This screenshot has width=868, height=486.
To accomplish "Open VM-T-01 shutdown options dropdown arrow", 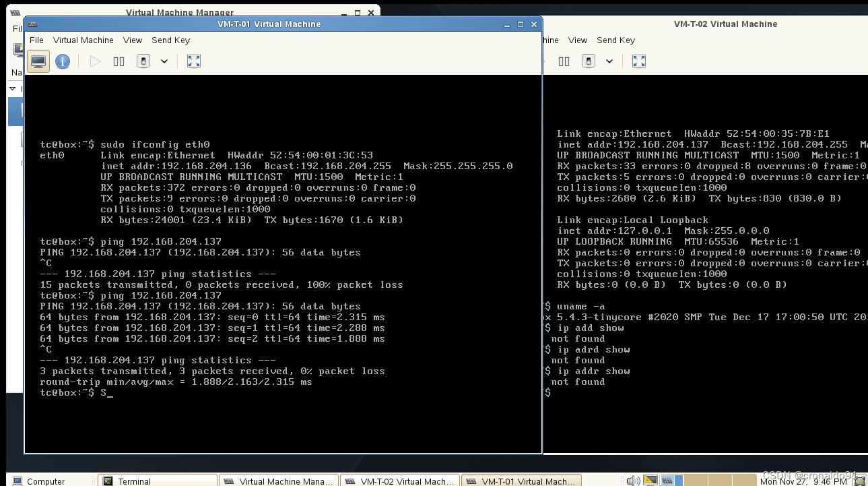I will [x=164, y=61].
